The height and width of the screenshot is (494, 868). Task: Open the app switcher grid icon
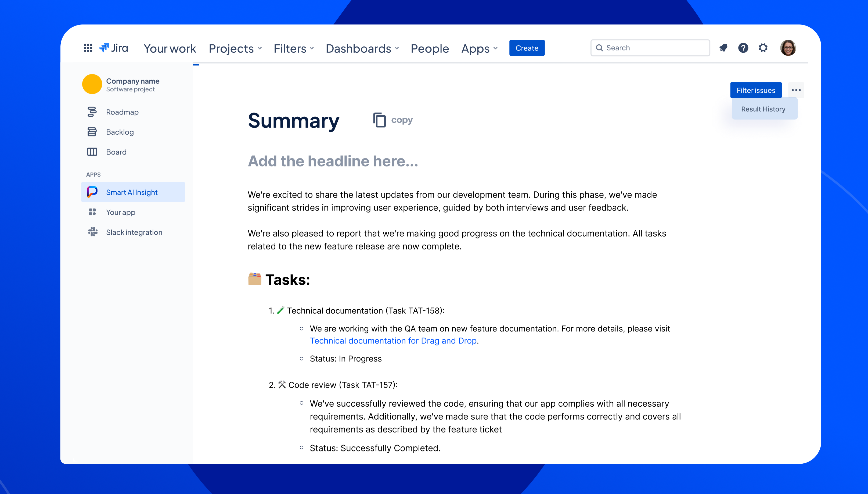pyautogui.click(x=88, y=48)
